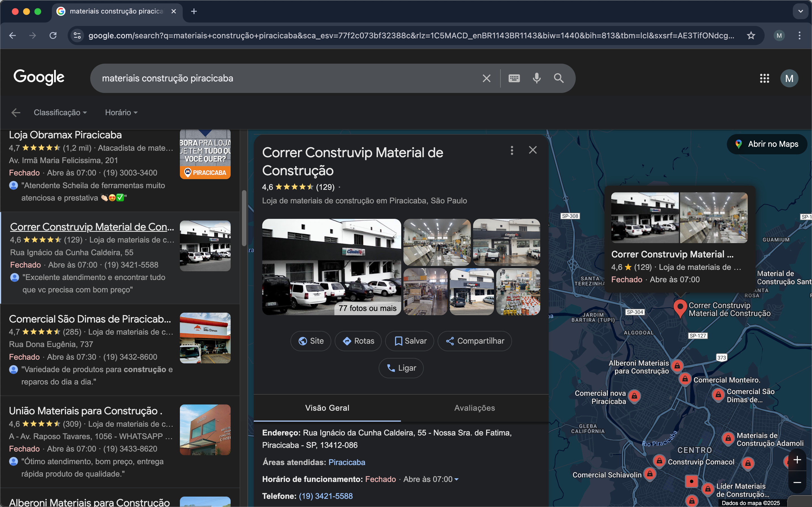Open business panel three-dot options menu
Viewport: 812px width, 507px height.
coord(512,150)
